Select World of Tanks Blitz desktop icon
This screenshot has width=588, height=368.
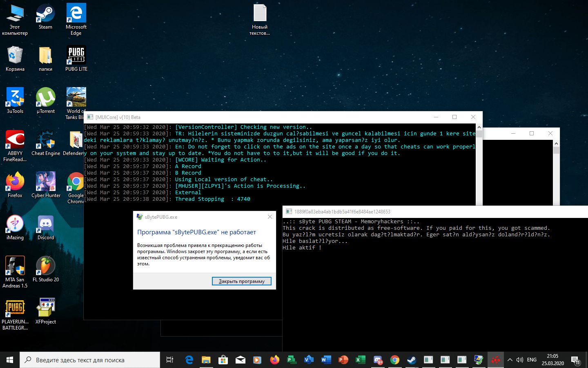76,103
